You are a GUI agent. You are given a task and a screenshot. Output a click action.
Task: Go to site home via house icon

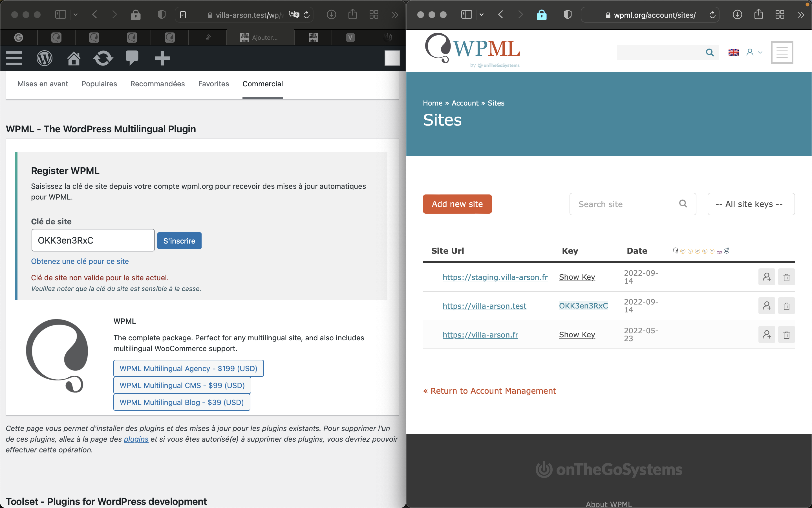pos(74,58)
